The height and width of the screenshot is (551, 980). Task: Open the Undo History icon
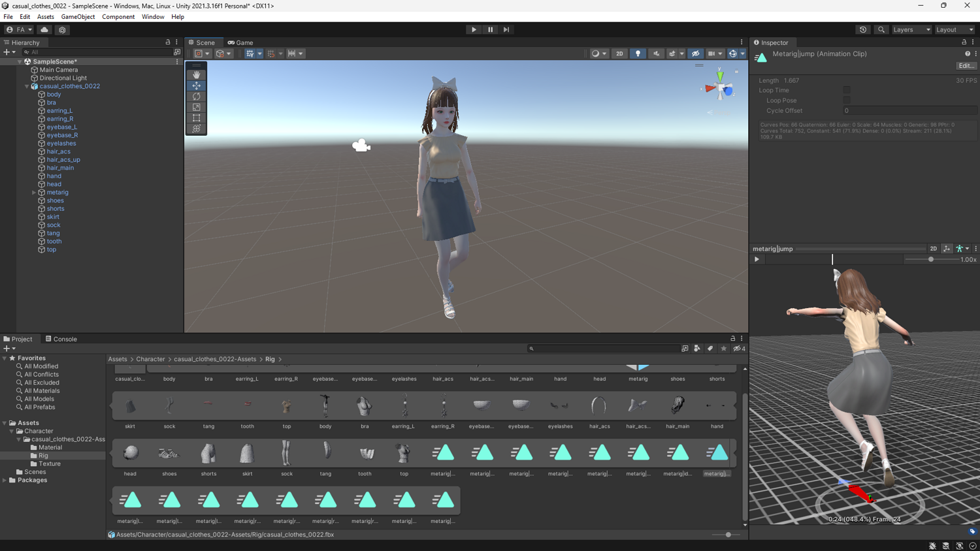point(863,29)
